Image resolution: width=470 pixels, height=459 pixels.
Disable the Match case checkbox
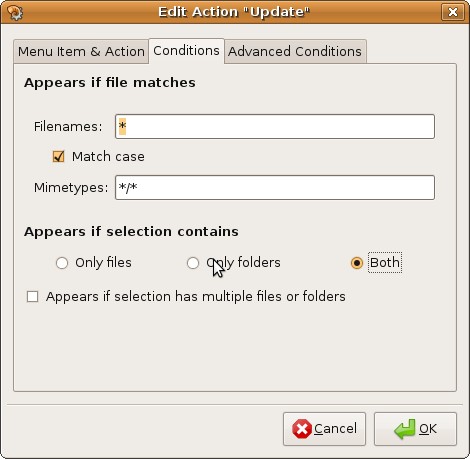click(x=59, y=156)
